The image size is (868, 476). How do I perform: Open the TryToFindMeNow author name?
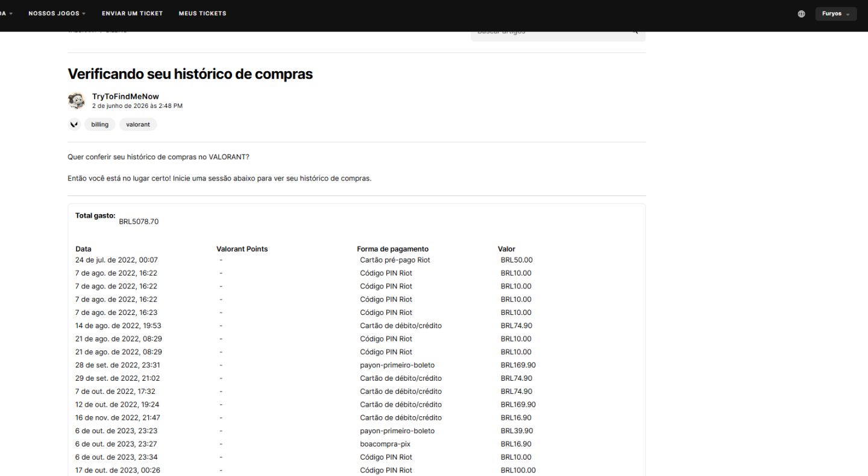(x=125, y=97)
